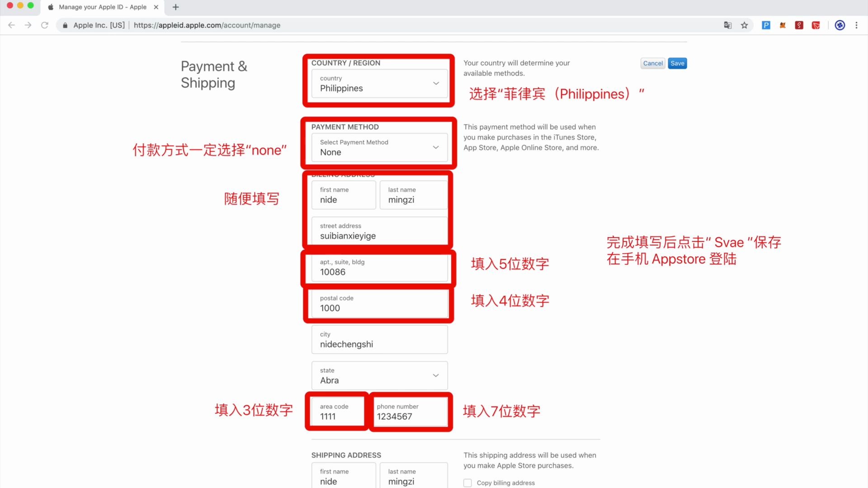The height and width of the screenshot is (488, 868).
Task: Click the reload page icon
Action: point(45,25)
